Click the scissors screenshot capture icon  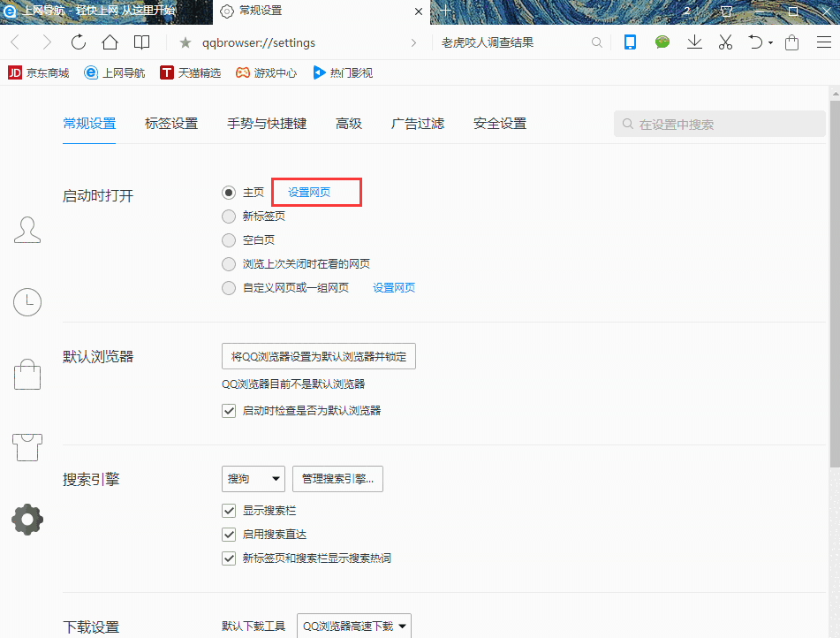(x=727, y=42)
